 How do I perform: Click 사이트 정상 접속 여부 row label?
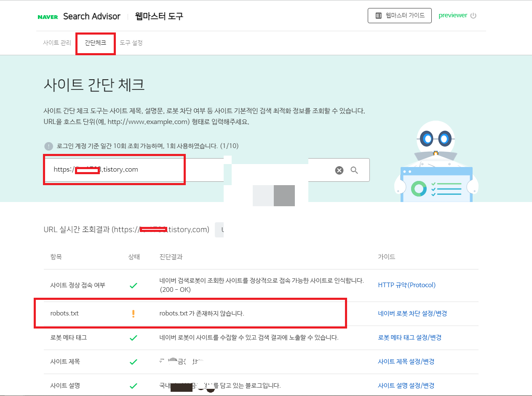[78, 285]
